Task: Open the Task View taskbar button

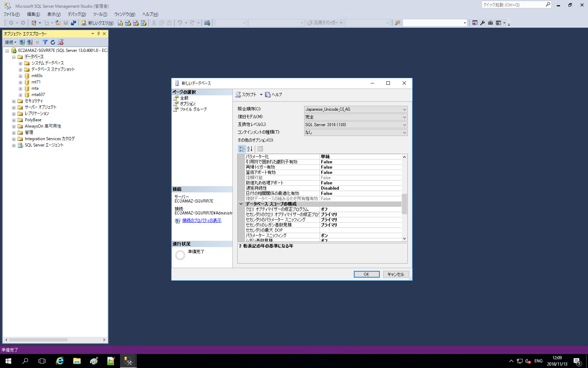Action: point(42,361)
